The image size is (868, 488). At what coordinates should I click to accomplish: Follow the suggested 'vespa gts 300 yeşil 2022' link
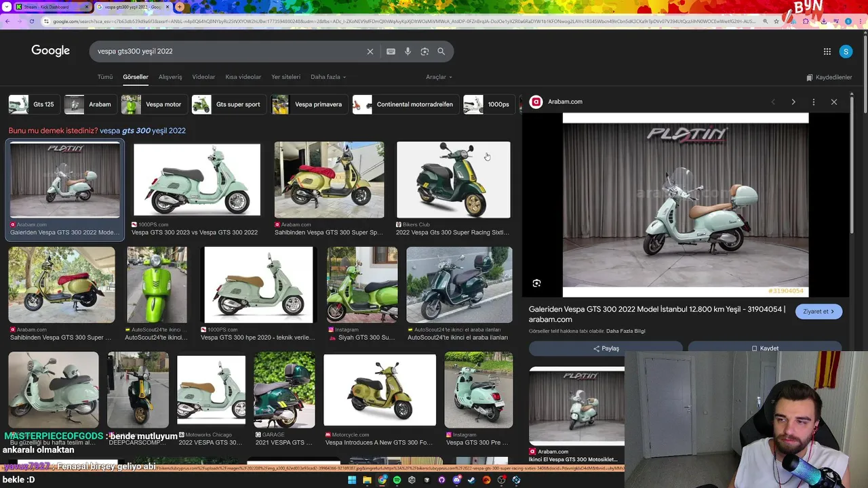[142, 131]
